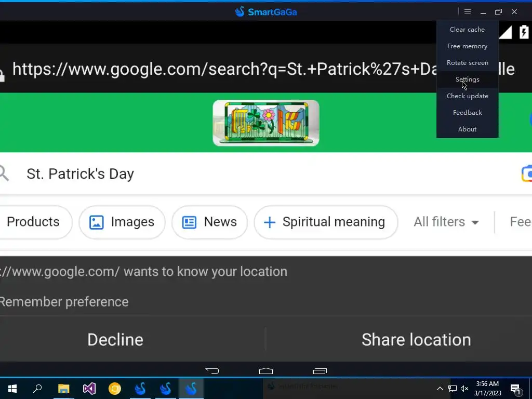532x399 pixels.
Task: Click the site lock icon in address bar
Action: 2,75
